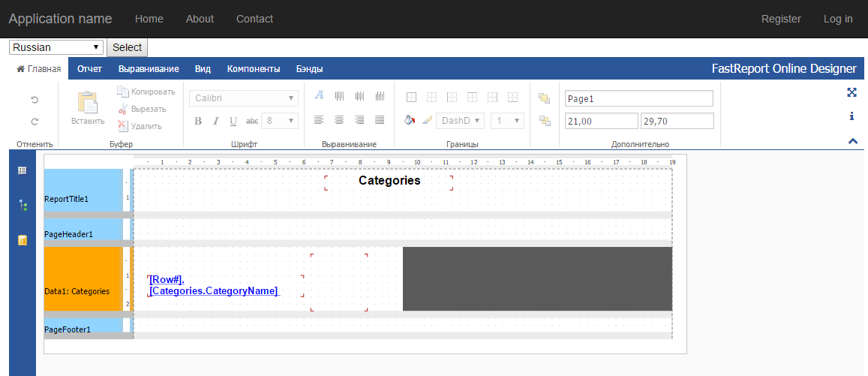Toggle italic font formatting
The height and width of the screenshot is (376, 868).
(216, 121)
